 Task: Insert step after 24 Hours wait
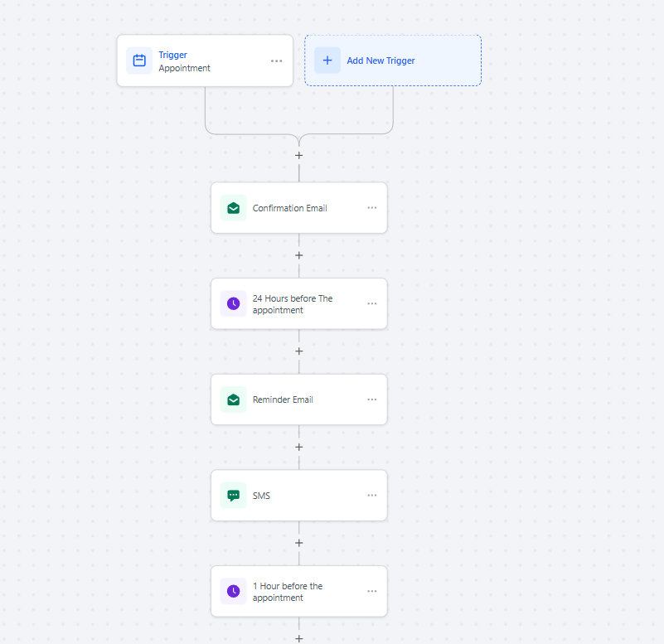coord(299,351)
